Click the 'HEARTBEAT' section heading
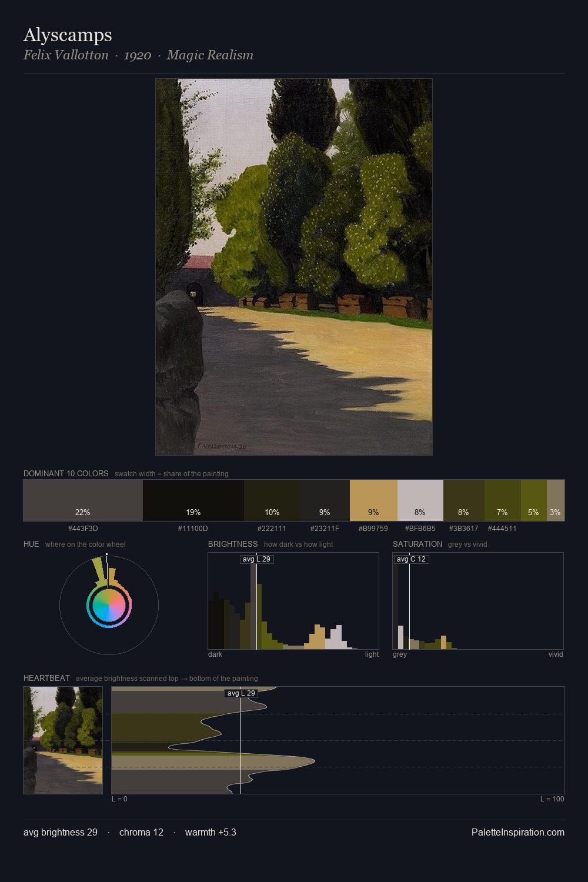Image resolution: width=588 pixels, height=882 pixels. click(x=46, y=678)
